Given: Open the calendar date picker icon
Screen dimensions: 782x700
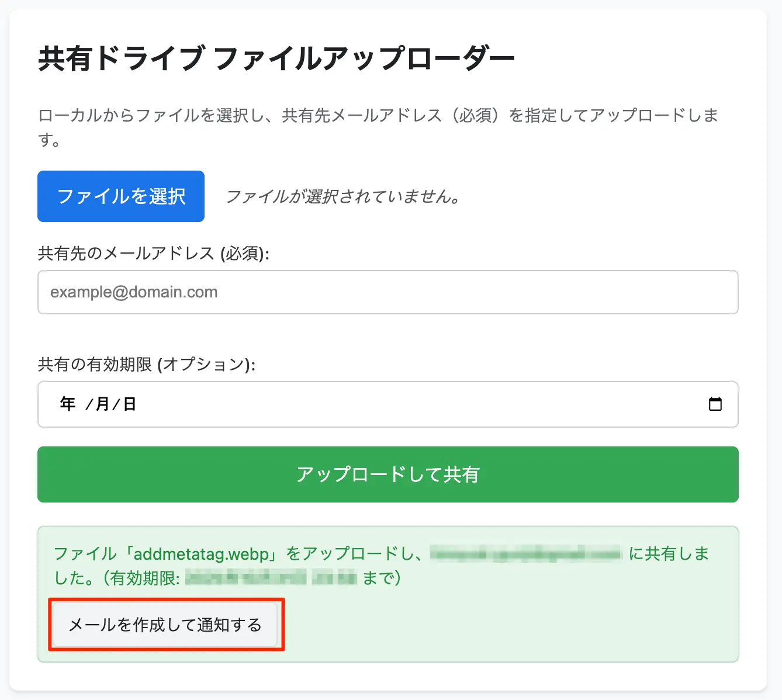Looking at the screenshot, I should [x=715, y=404].
